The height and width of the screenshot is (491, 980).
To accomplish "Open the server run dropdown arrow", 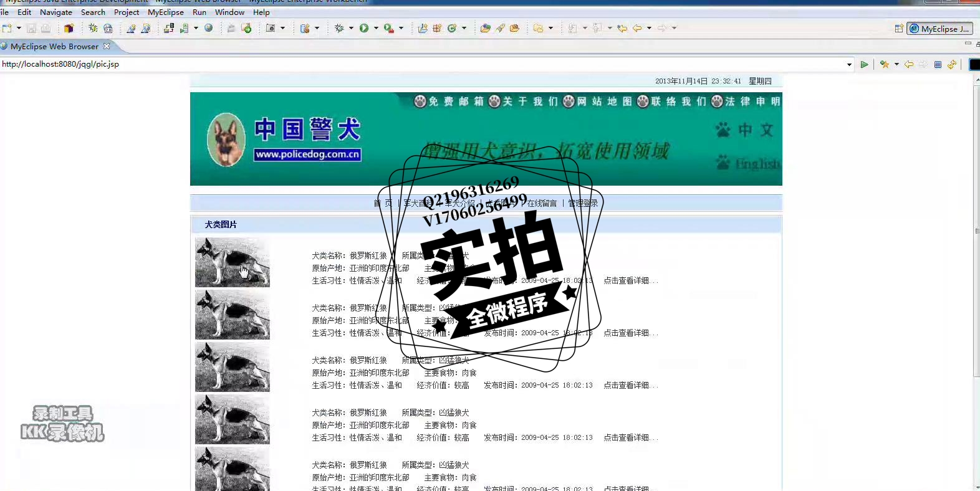I will tap(196, 28).
